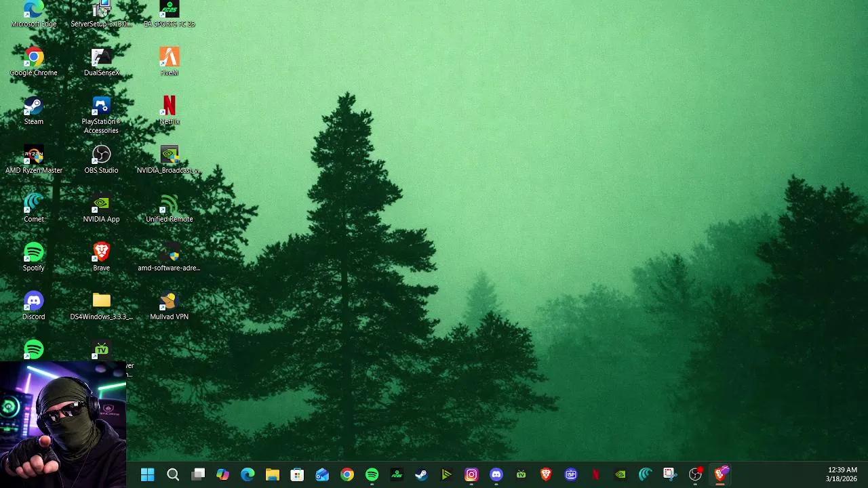This screenshot has width=868, height=488.
Task: Open the Mullvad VPN desktop shortcut
Action: click(170, 306)
